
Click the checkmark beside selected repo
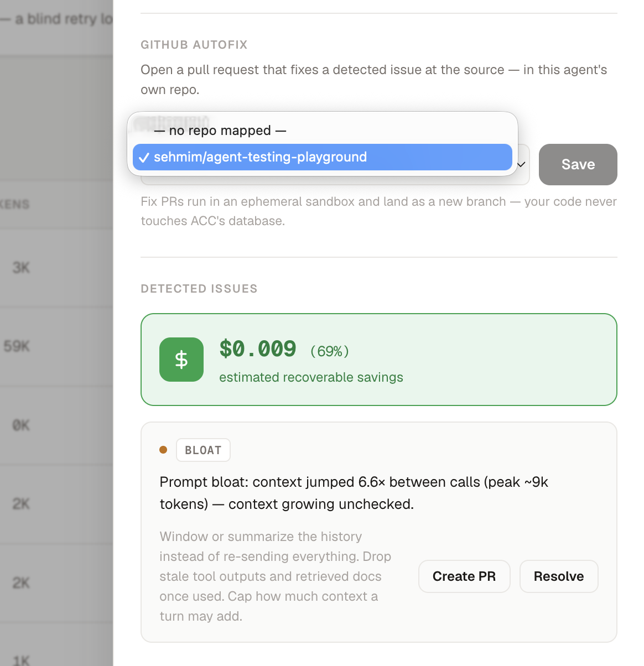[x=144, y=158]
